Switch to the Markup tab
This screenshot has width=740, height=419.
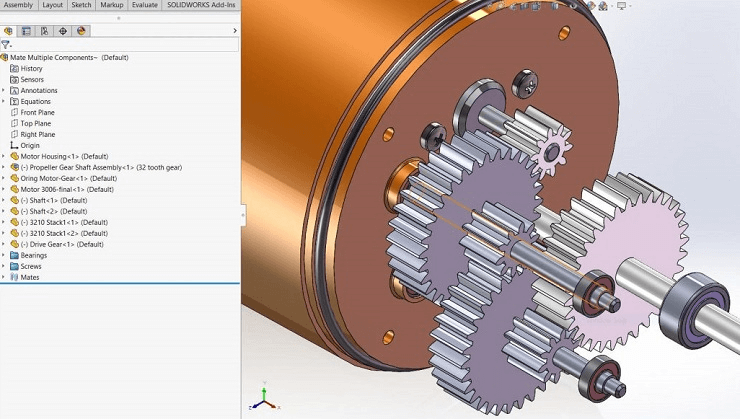coord(112,5)
